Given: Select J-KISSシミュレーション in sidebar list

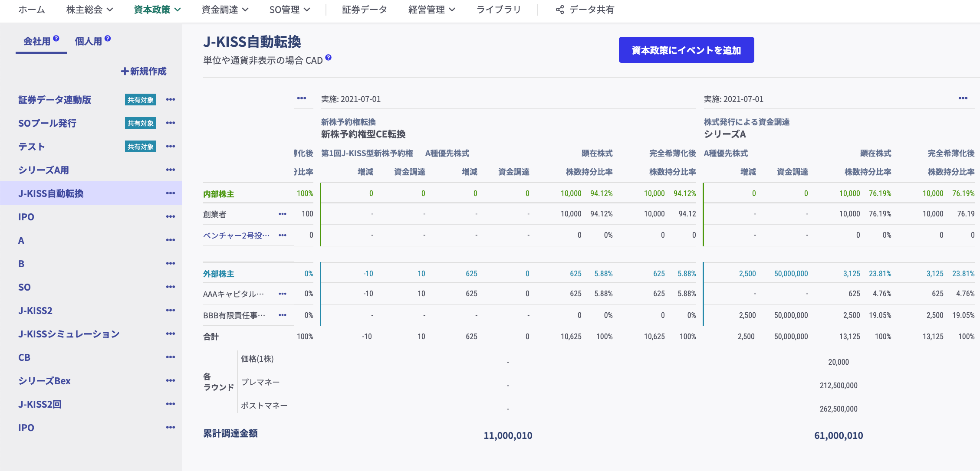Looking at the screenshot, I should (x=69, y=334).
